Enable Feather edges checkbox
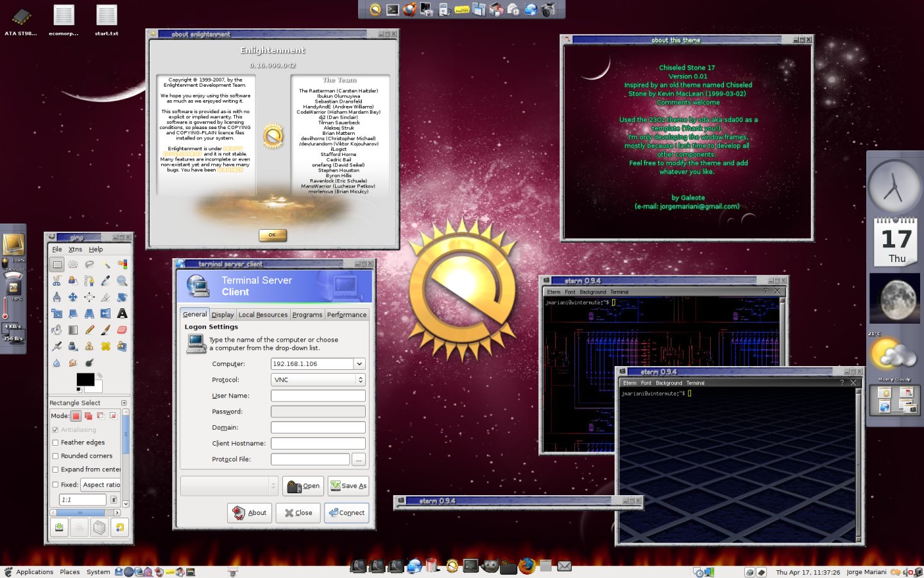Screen dimensions: 924x578 [x=55, y=442]
